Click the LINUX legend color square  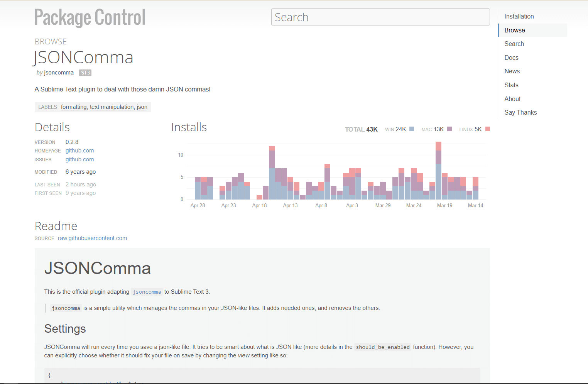pyautogui.click(x=488, y=129)
